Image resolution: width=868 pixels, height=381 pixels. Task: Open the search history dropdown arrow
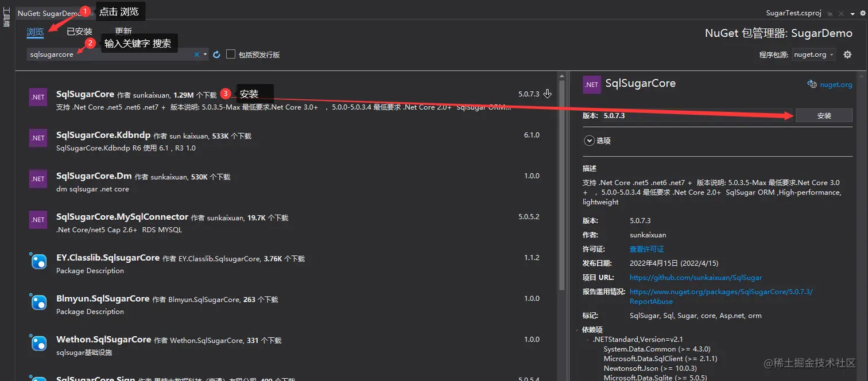click(205, 55)
